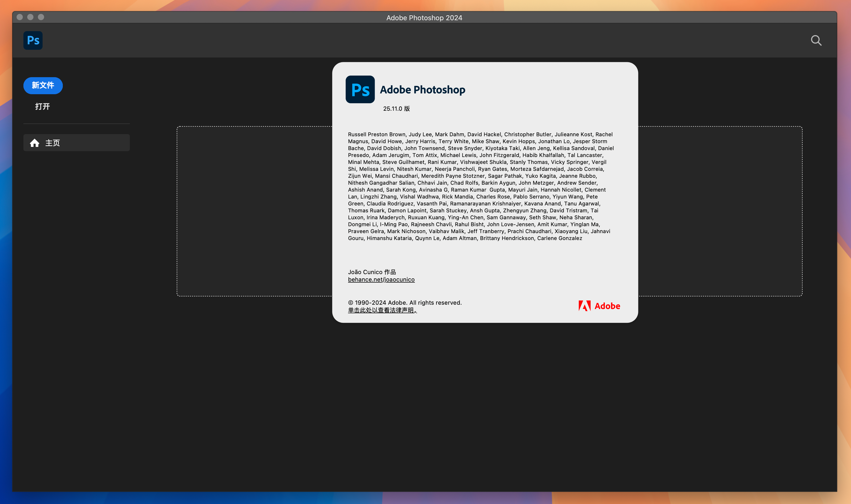Select the 主页 home tab in sidebar
851x504 pixels.
[x=76, y=143]
